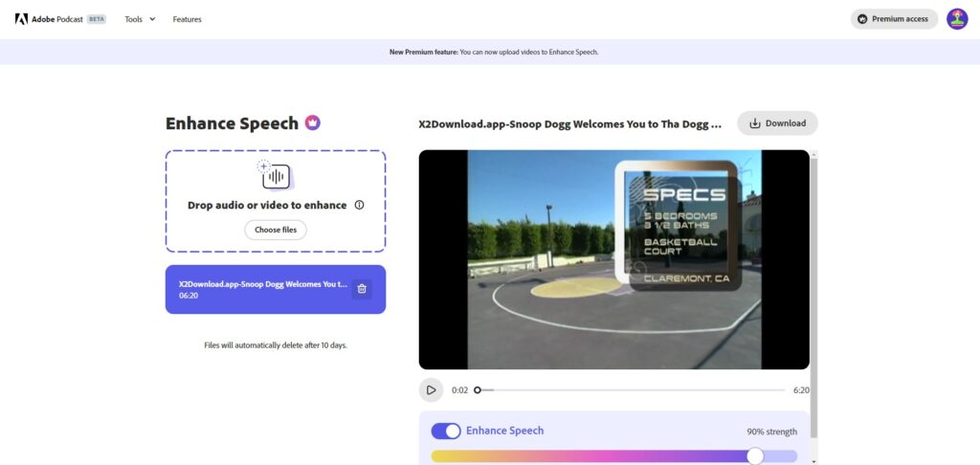Toggle the Enhance Speech switch
980x465 pixels.
tap(446, 431)
